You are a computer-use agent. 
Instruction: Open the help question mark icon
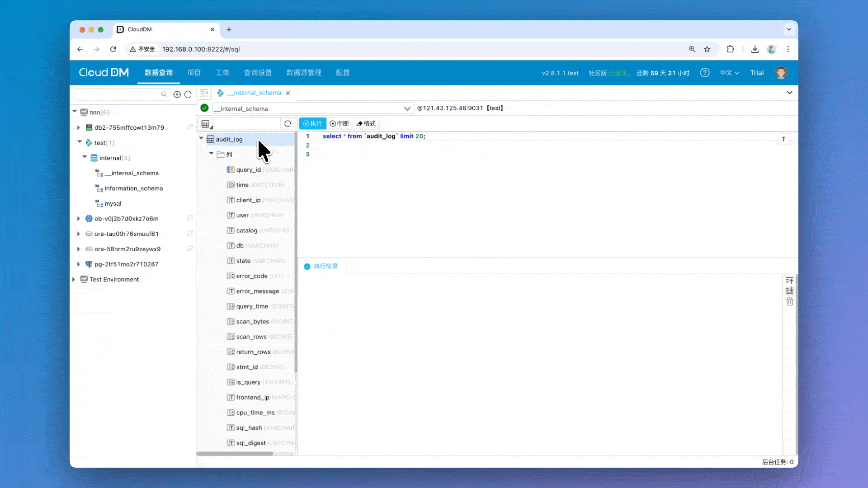704,73
